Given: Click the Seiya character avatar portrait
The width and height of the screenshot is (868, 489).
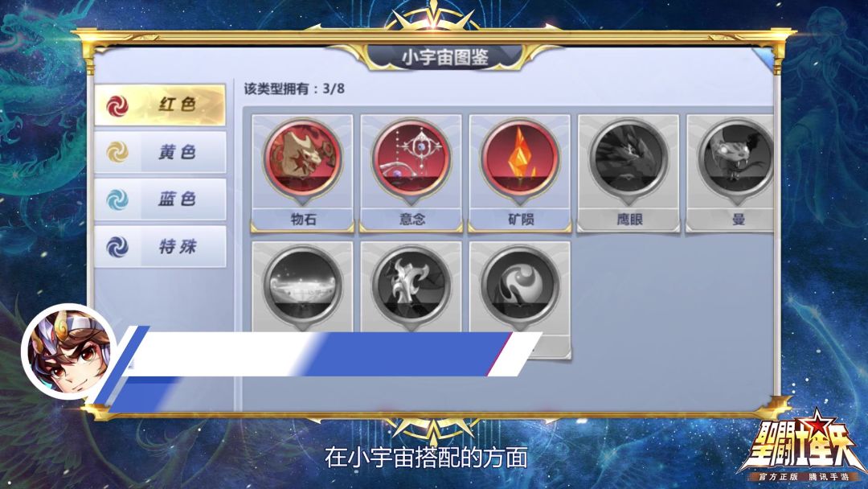Looking at the screenshot, I should (69, 351).
